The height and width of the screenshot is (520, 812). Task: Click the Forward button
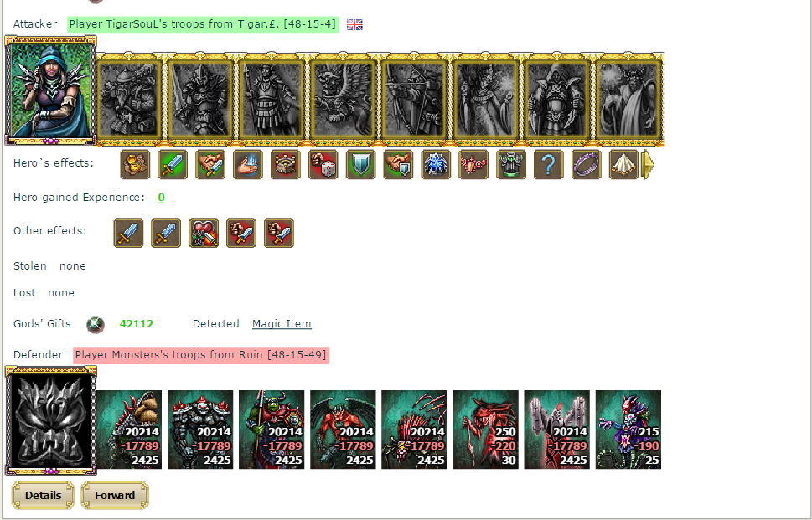point(115,495)
